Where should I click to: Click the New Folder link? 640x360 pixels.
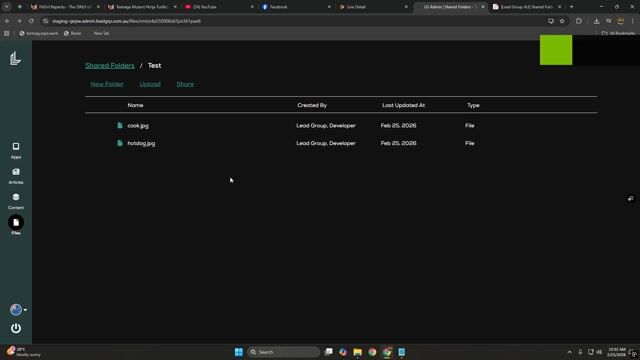click(x=107, y=84)
